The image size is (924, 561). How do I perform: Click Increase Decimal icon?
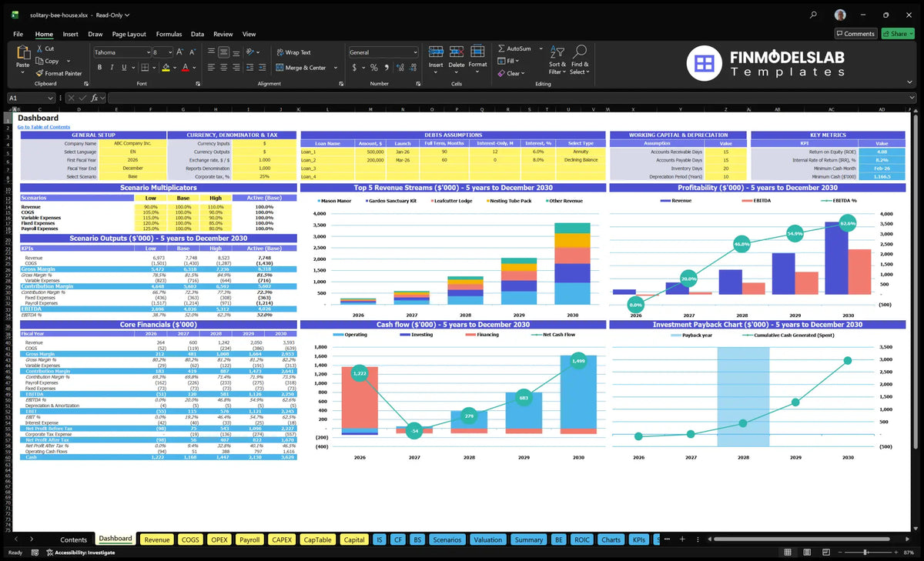pyautogui.click(x=399, y=68)
